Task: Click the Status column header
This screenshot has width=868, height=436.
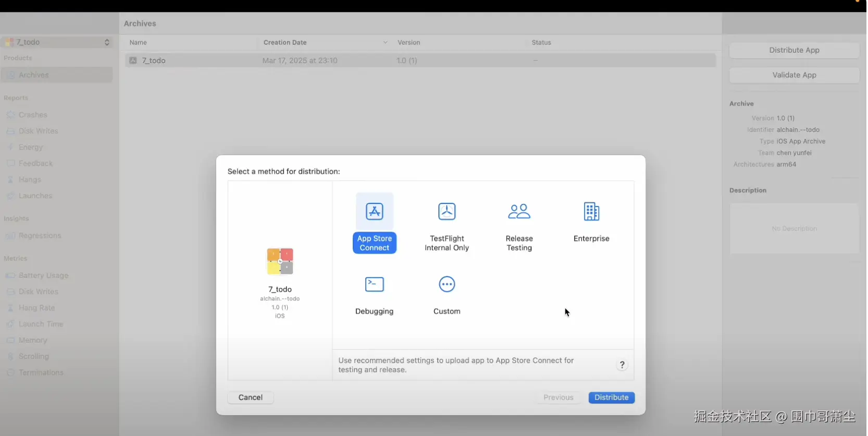Action: tap(541, 43)
